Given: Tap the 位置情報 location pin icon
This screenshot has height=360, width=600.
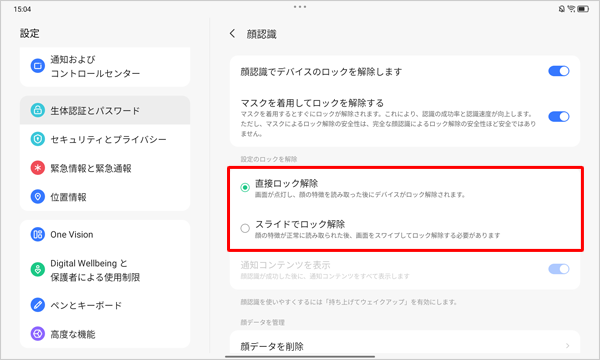Looking at the screenshot, I should tap(38, 197).
